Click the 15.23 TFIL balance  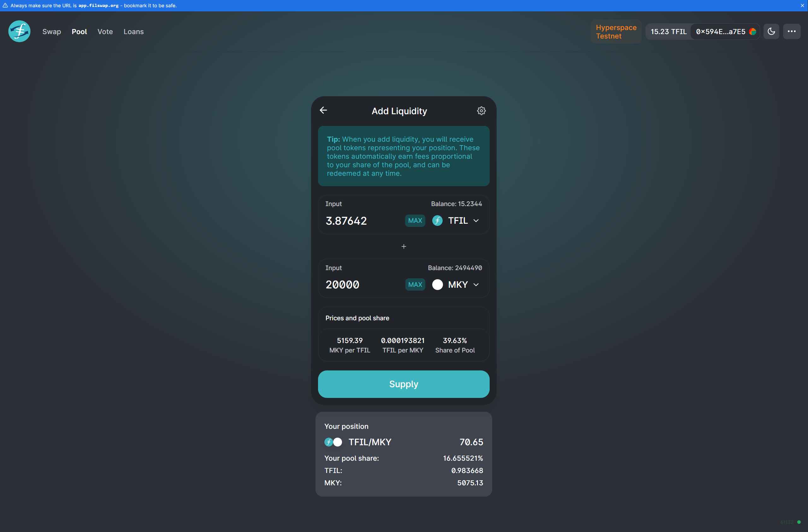(669, 32)
